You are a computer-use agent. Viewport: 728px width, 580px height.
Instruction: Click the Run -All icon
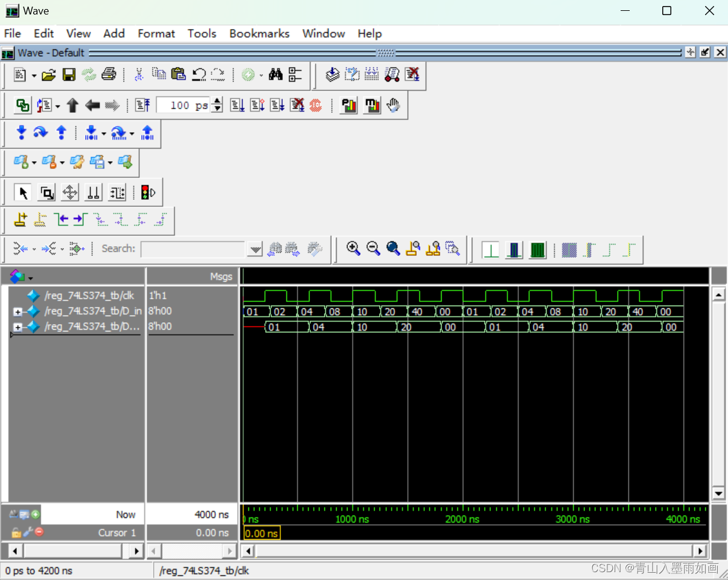(x=277, y=106)
